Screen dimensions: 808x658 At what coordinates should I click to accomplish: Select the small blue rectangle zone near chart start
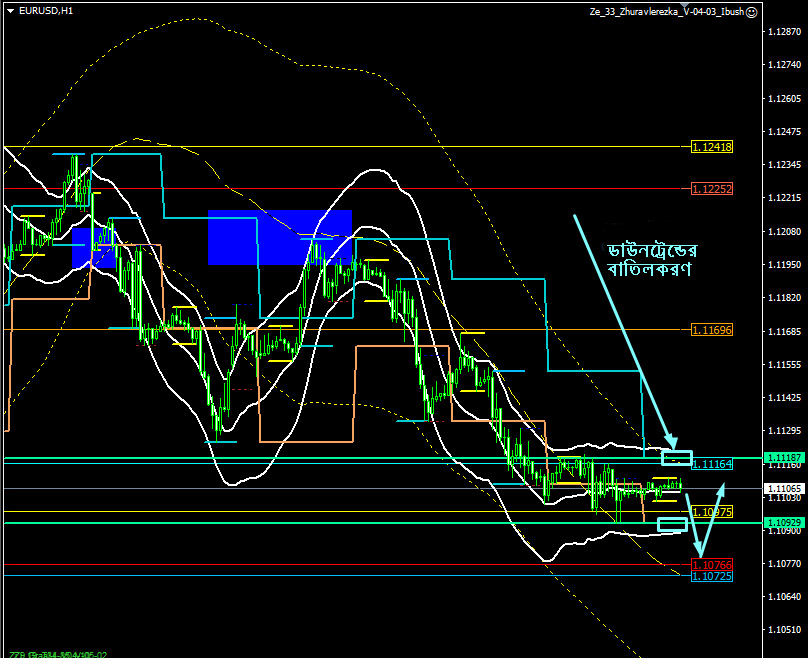coord(94,248)
